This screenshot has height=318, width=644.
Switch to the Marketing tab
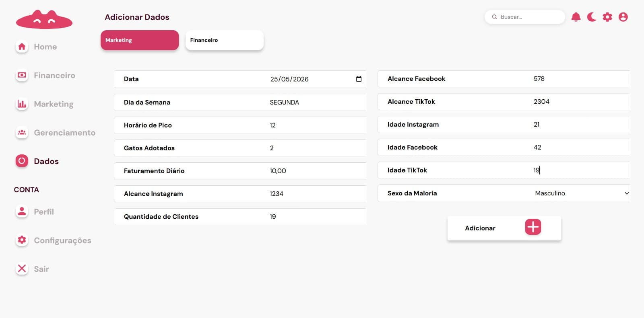(x=140, y=40)
